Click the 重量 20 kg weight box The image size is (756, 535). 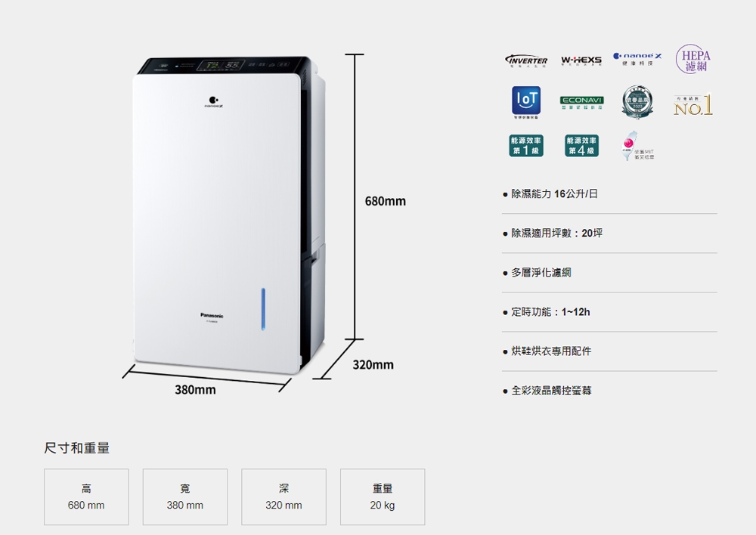point(383,497)
